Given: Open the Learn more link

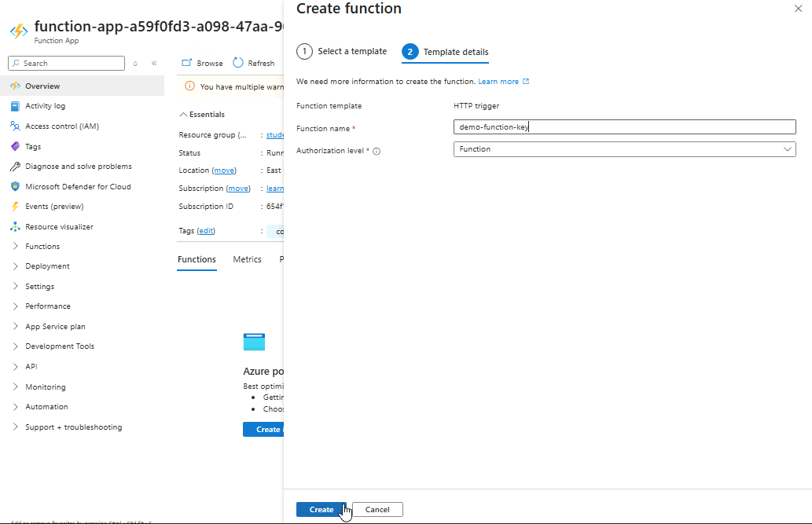Looking at the screenshot, I should (x=498, y=82).
